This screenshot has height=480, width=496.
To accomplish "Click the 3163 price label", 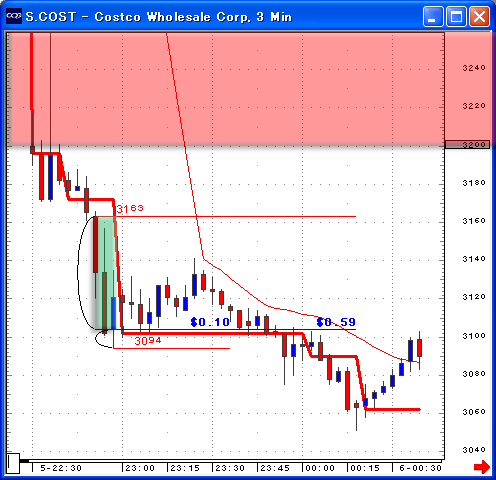I will coord(130,209).
